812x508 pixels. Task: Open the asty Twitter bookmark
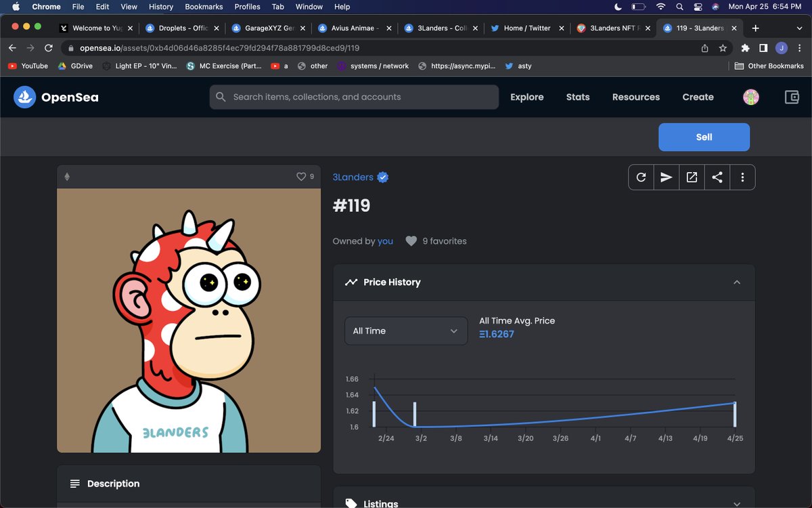pyautogui.click(x=518, y=66)
